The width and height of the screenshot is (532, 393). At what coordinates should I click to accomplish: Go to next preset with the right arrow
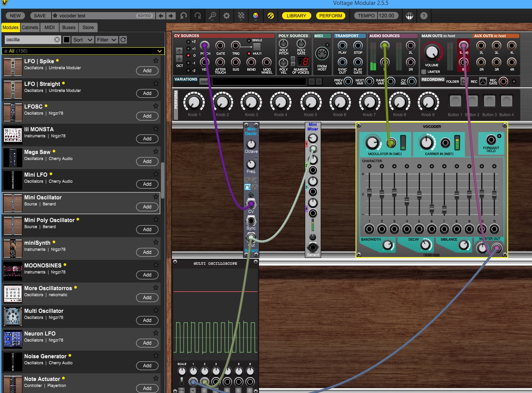tap(171, 16)
